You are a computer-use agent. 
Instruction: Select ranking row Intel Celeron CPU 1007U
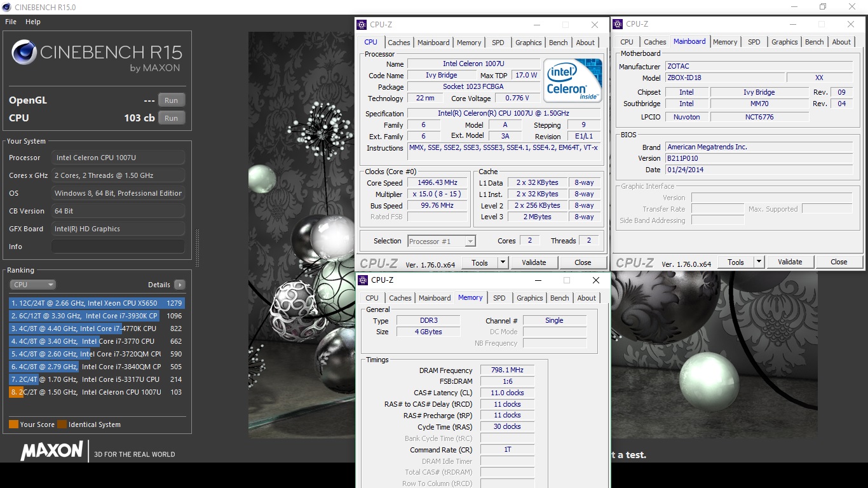97,392
